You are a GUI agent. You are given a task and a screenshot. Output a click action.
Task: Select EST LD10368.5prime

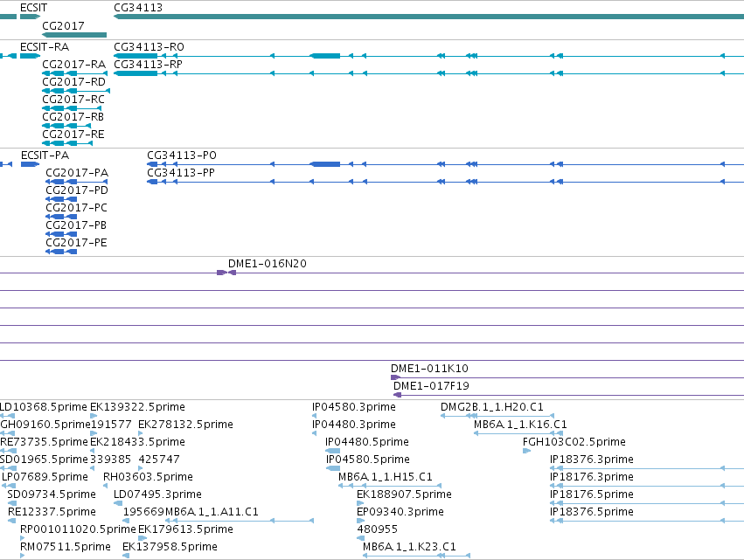43,407
